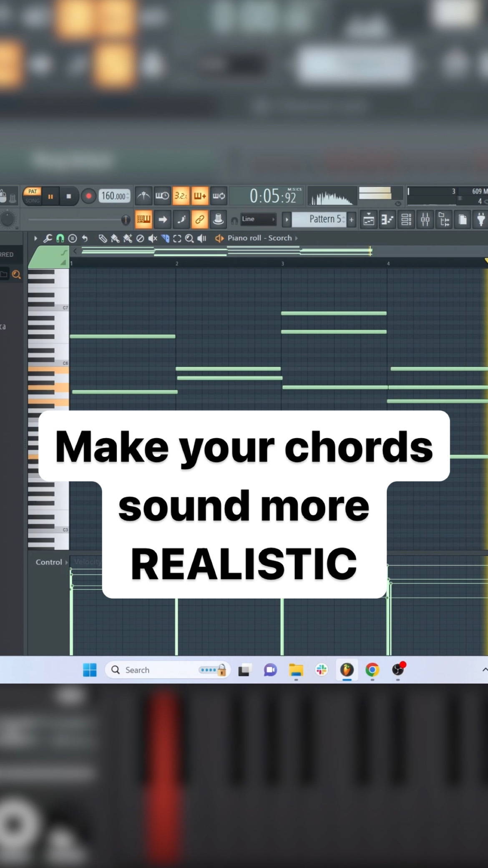
Task: Open the Mixer icon
Action: (x=425, y=220)
